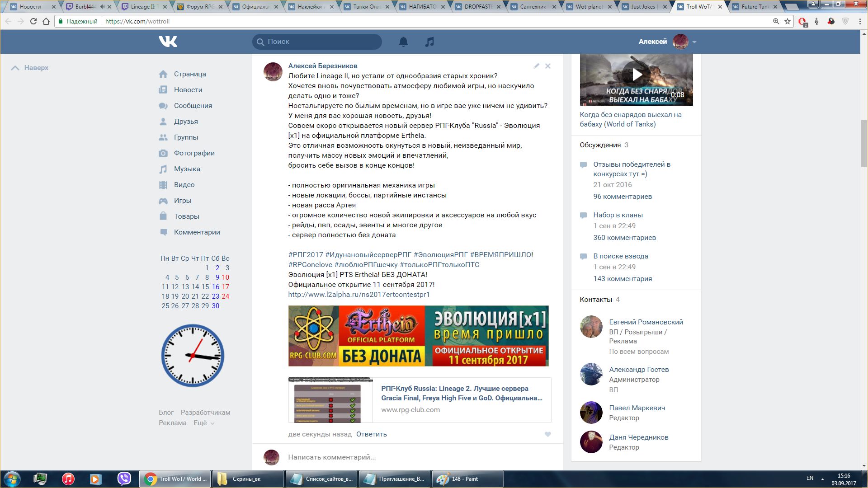Open contact Даня Чередников
Viewport: 868px width, 488px height.
pos(639,437)
